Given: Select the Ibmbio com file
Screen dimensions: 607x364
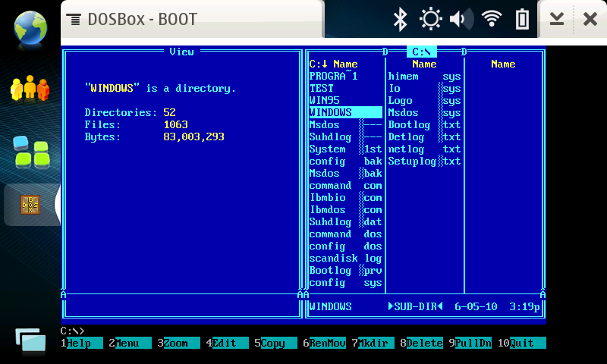Looking at the screenshot, I should (345, 197).
